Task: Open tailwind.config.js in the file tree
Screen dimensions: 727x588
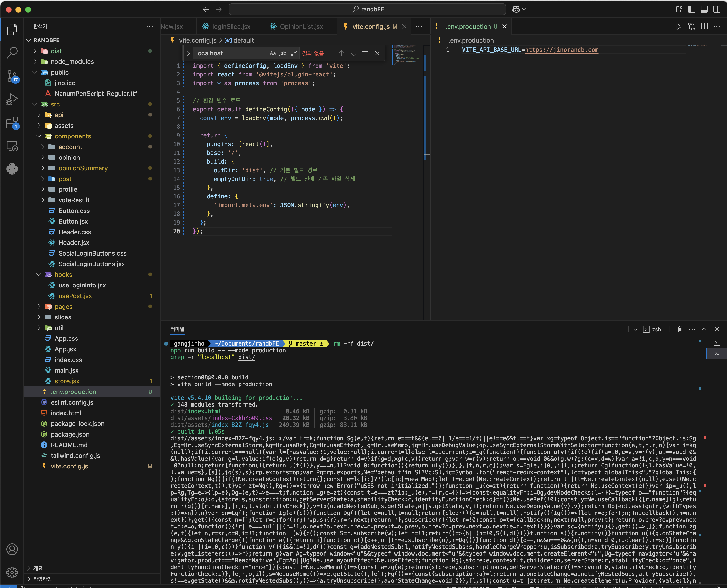Action: (x=92, y=456)
